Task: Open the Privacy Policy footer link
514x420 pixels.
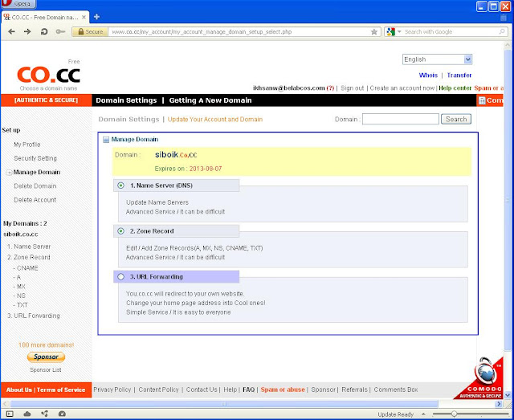Action: tap(112, 389)
